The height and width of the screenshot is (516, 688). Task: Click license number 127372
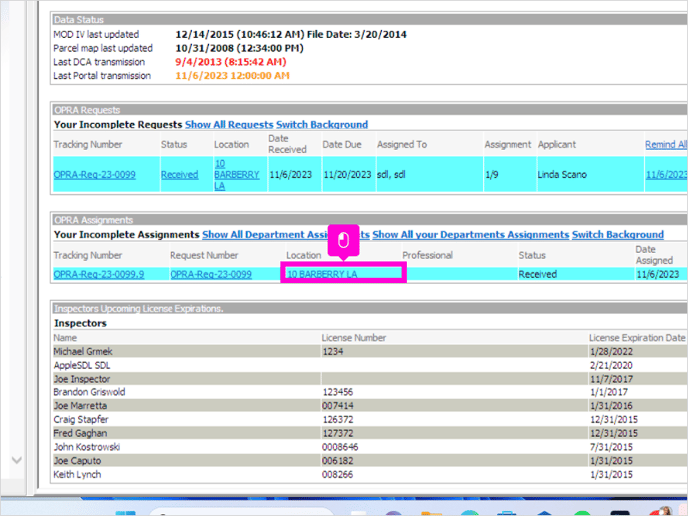click(x=338, y=434)
